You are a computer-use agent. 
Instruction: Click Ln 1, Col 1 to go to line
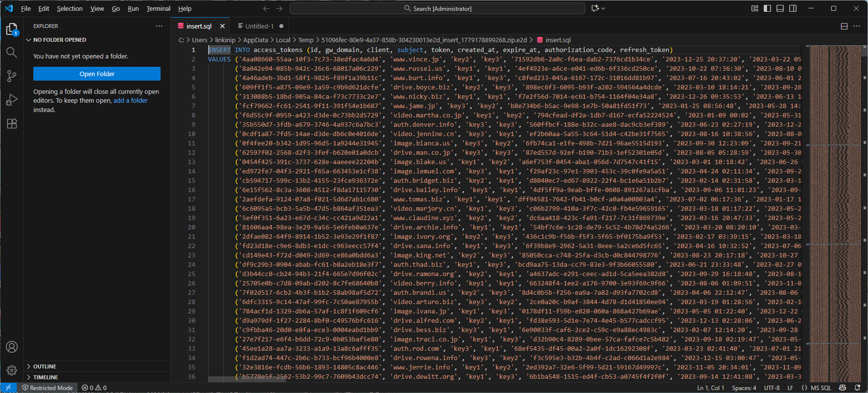710,388
